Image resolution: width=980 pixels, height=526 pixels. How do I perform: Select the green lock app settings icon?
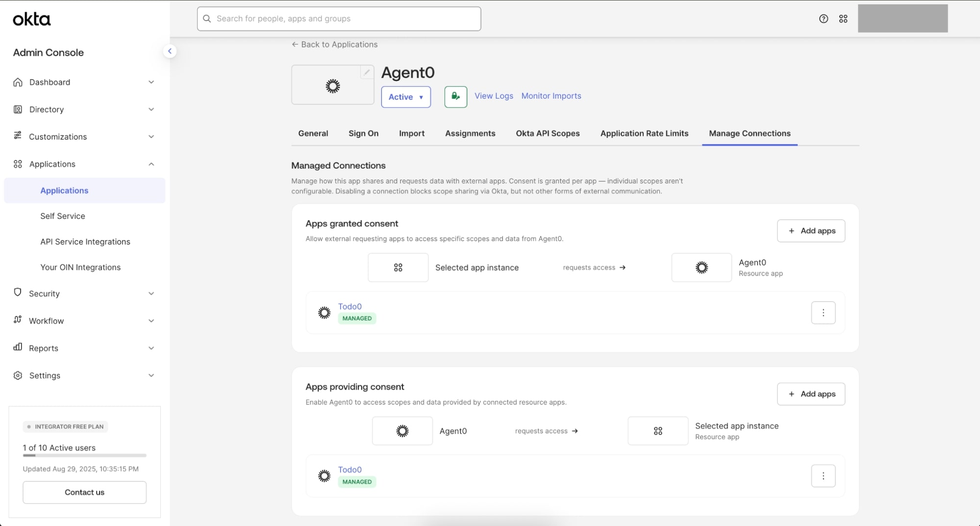click(455, 97)
